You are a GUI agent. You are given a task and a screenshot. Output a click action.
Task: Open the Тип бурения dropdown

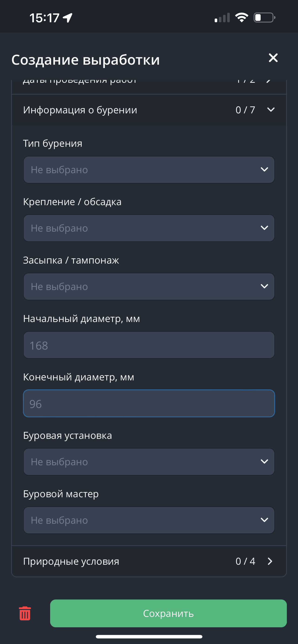149,170
